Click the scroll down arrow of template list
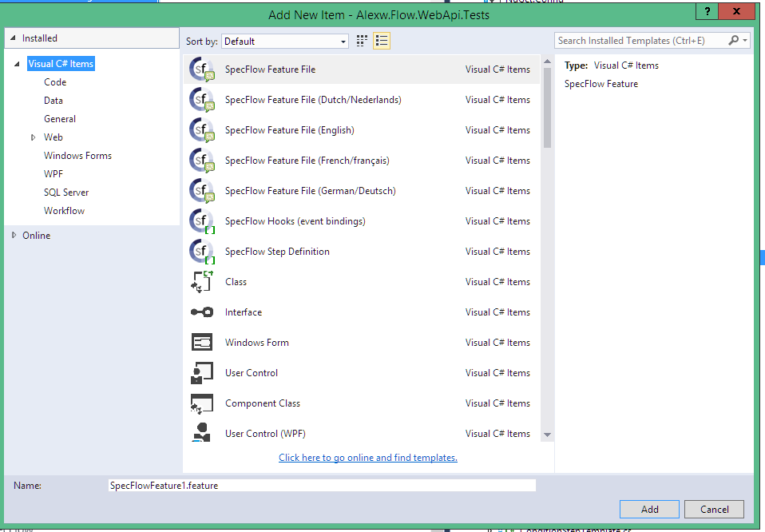The image size is (765, 532). click(548, 435)
